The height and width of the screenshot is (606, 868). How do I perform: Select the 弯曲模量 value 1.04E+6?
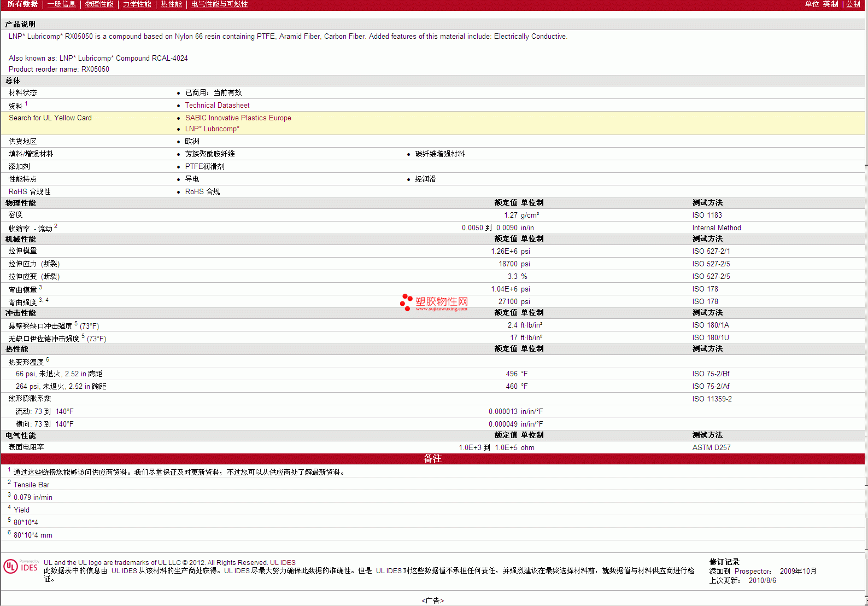504,289
